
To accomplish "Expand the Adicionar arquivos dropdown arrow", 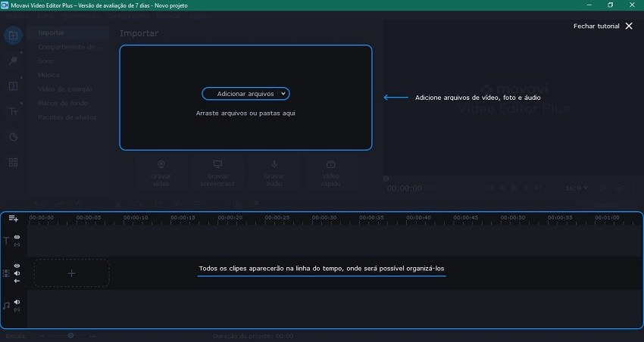I will point(283,94).
